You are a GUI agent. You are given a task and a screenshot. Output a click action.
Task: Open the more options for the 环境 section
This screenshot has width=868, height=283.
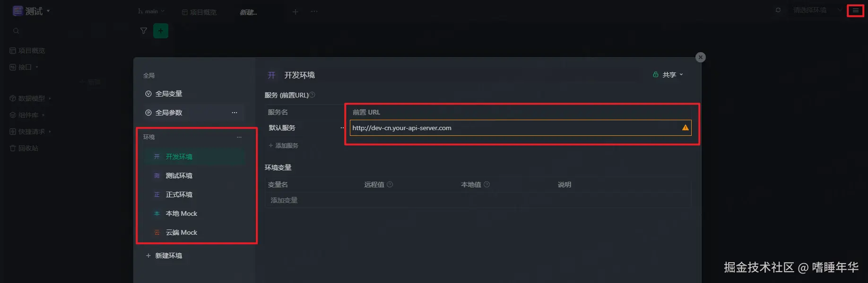(239, 137)
